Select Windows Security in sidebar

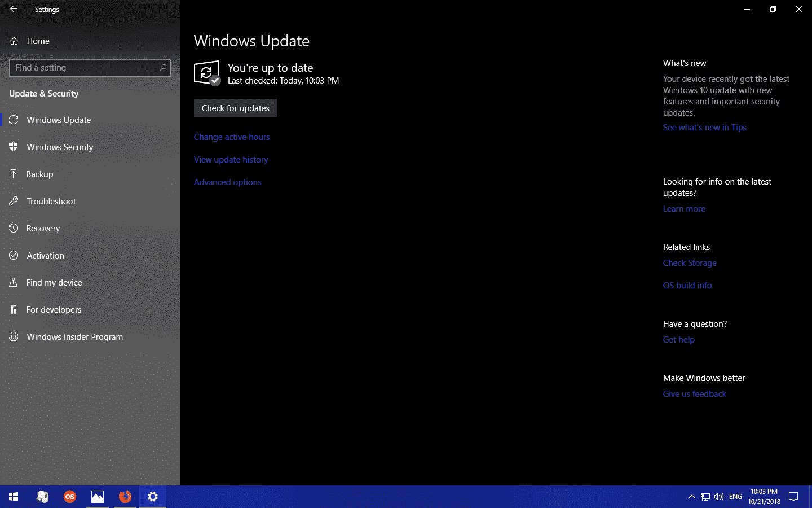(90, 147)
